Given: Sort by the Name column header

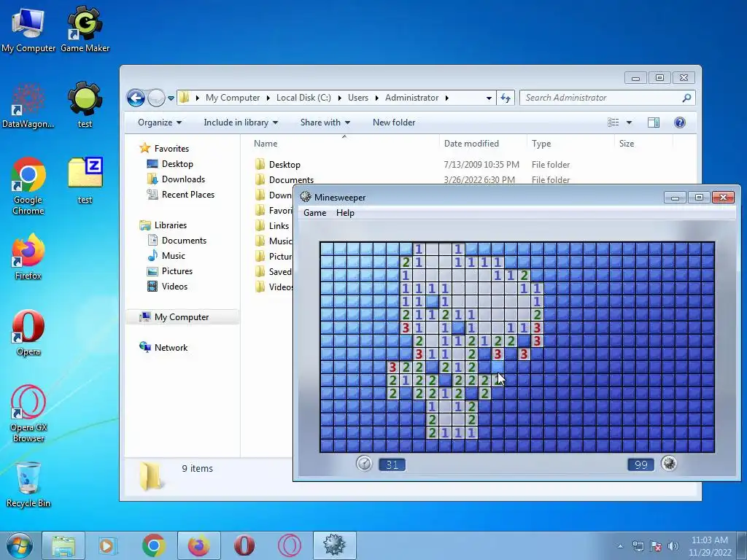Looking at the screenshot, I should 266,144.
